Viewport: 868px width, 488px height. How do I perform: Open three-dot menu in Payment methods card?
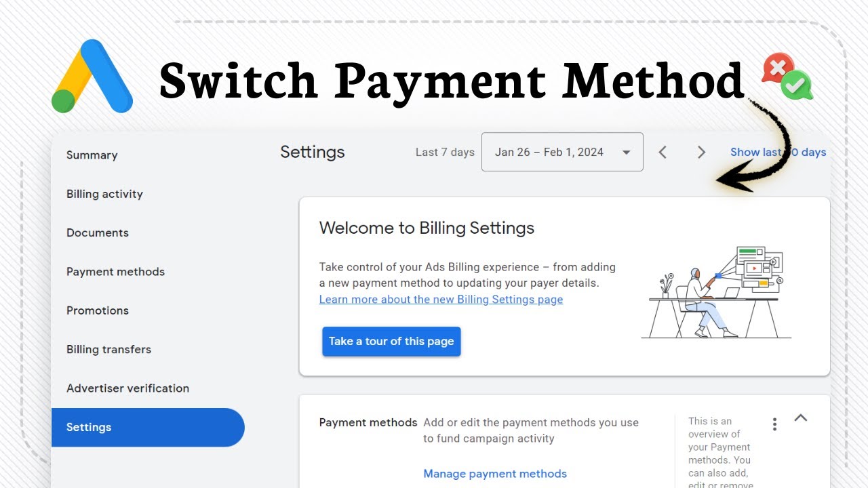tap(774, 424)
